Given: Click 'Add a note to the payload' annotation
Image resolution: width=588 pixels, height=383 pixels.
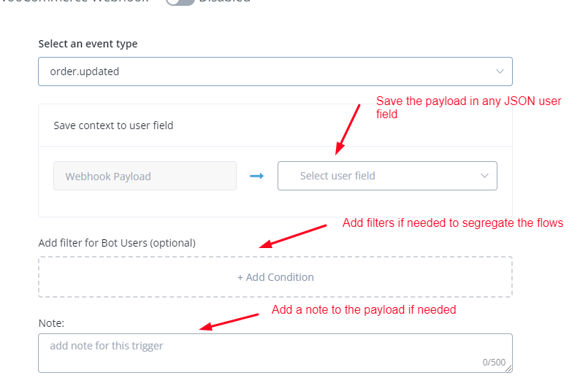Looking at the screenshot, I should tap(363, 310).
